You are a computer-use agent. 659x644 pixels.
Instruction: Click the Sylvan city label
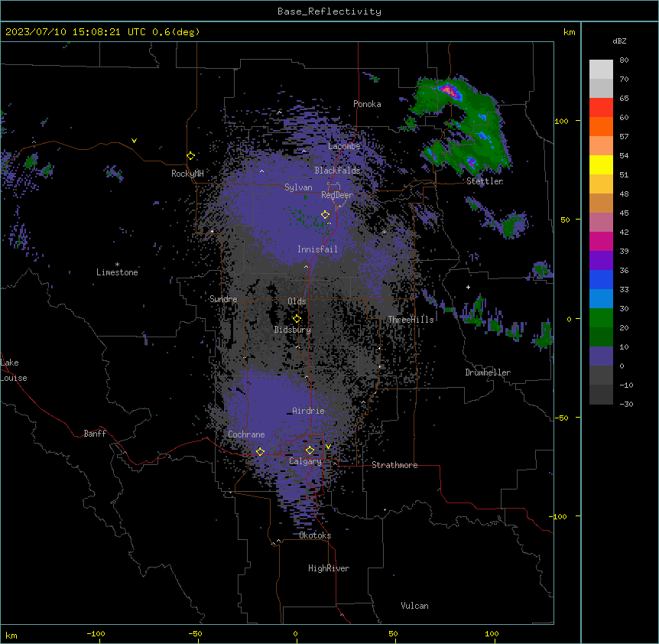298,187
